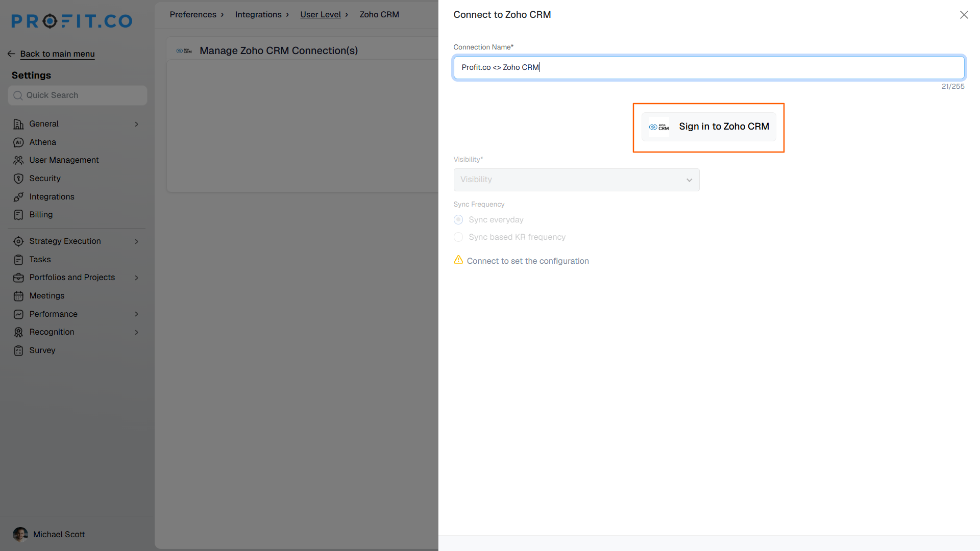Expand the General menu chevron
The width and height of the screenshot is (980, 551).
point(136,124)
